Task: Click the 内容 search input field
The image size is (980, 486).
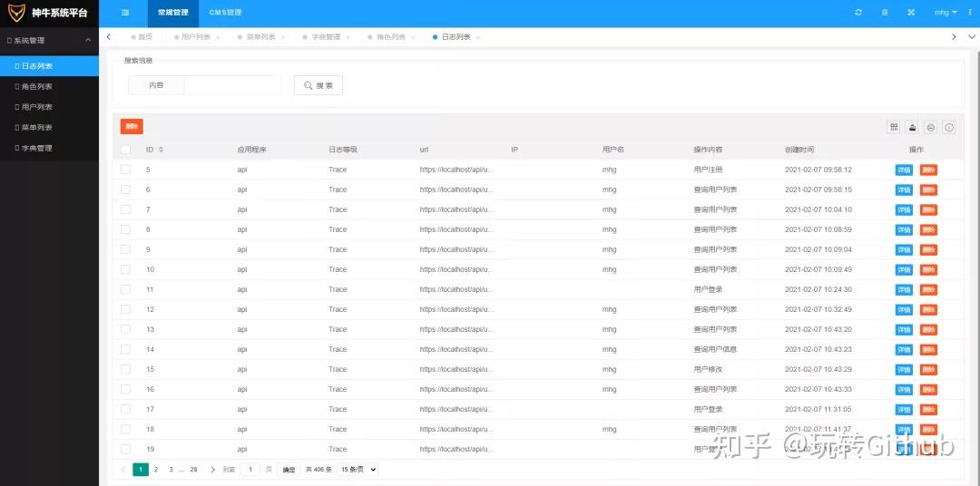Action: tap(232, 85)
